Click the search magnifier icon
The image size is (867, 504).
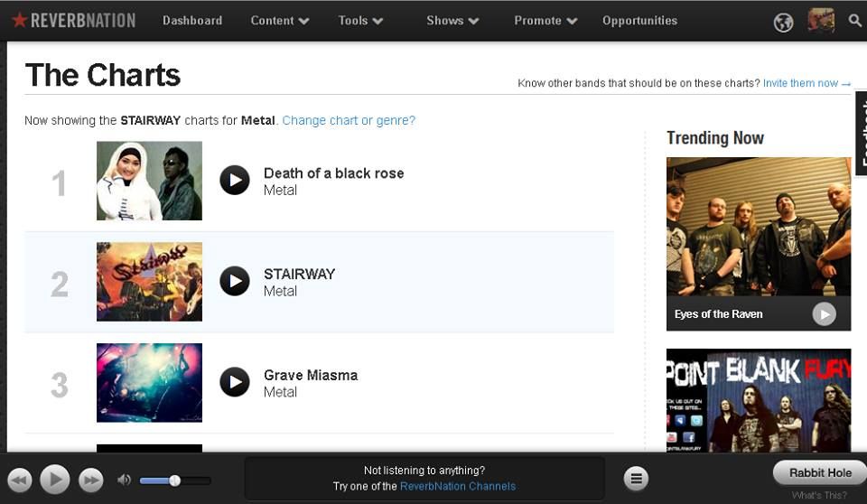pyautogui.click(x=854, y=21)
